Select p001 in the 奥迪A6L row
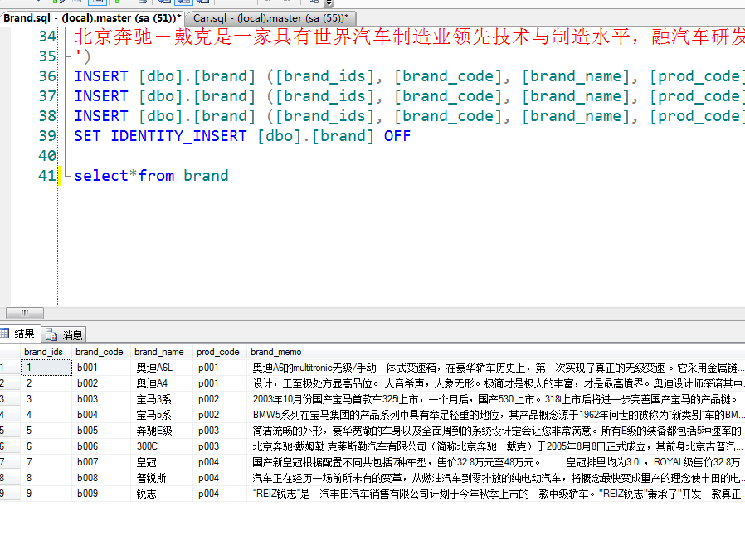The image size is (745, 560). pyautogui.click(x=220, y=368)
